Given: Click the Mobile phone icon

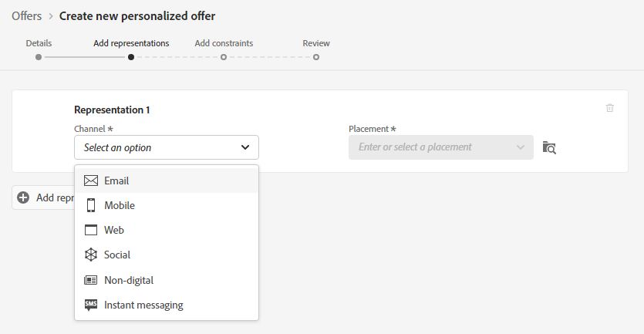Looking at the screenshot, I should point(91,205).
